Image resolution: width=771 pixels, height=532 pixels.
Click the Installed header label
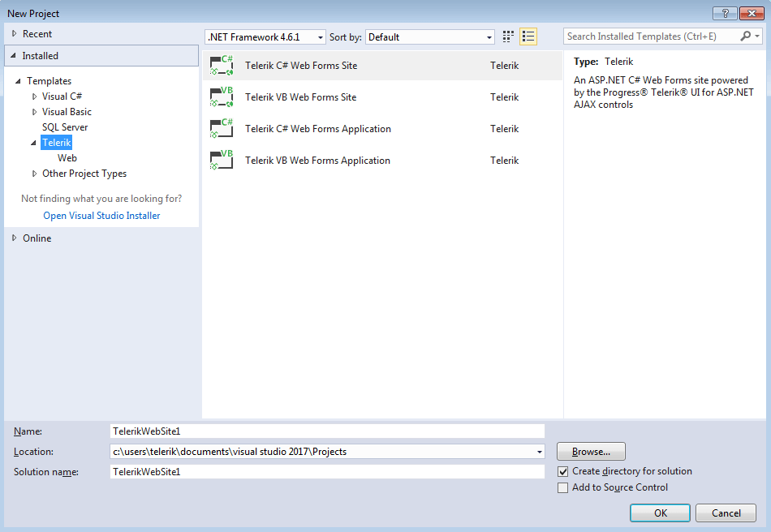pos(40,55)
